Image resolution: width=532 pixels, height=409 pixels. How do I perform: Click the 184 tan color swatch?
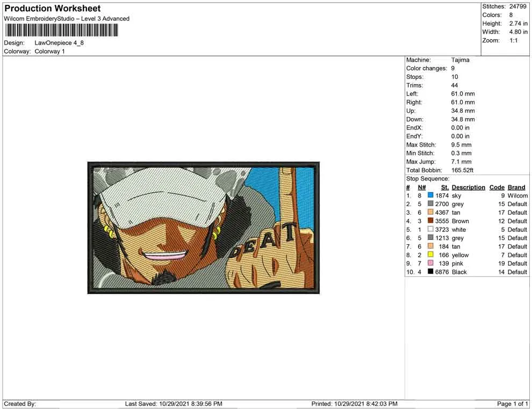tap(430, 246)
